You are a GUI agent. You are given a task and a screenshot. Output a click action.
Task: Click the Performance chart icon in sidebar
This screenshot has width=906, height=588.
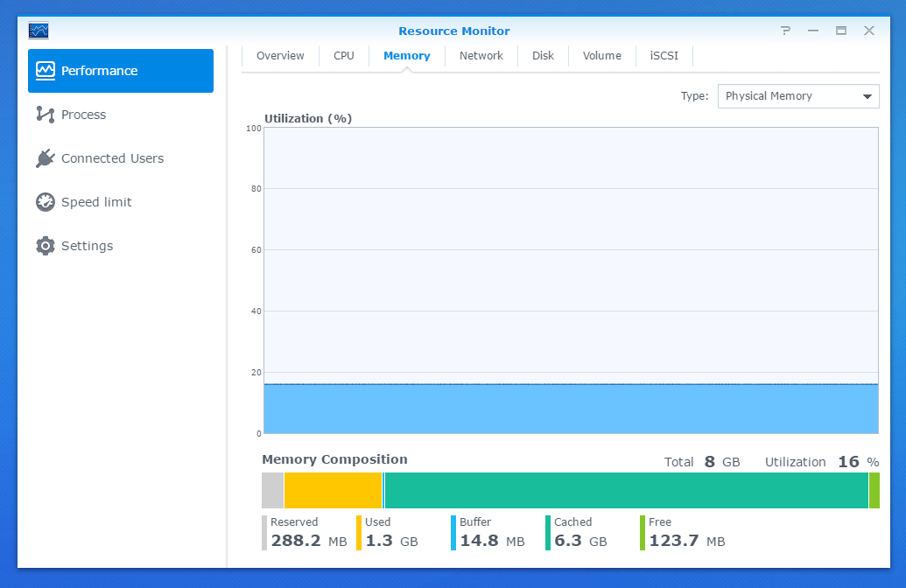[x=46, y=71]
